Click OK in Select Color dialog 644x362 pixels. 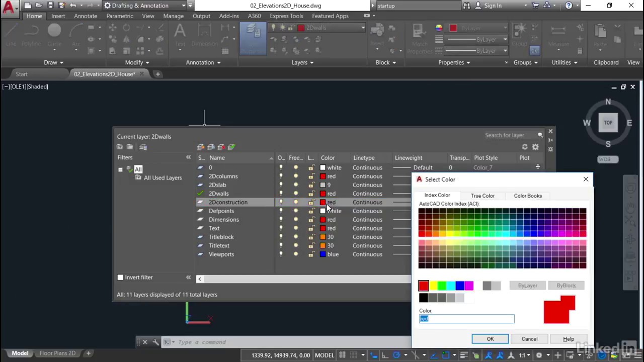(490, 339)
